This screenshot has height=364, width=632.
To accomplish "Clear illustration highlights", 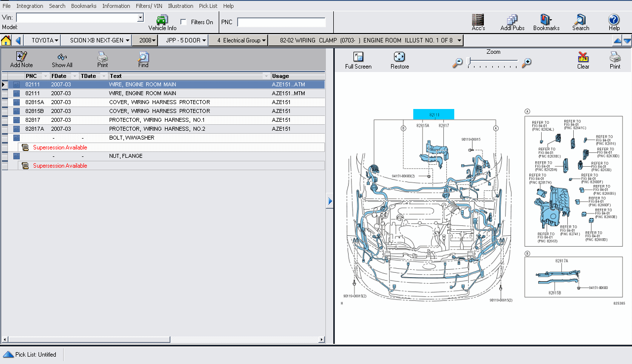I will point(583,57).
